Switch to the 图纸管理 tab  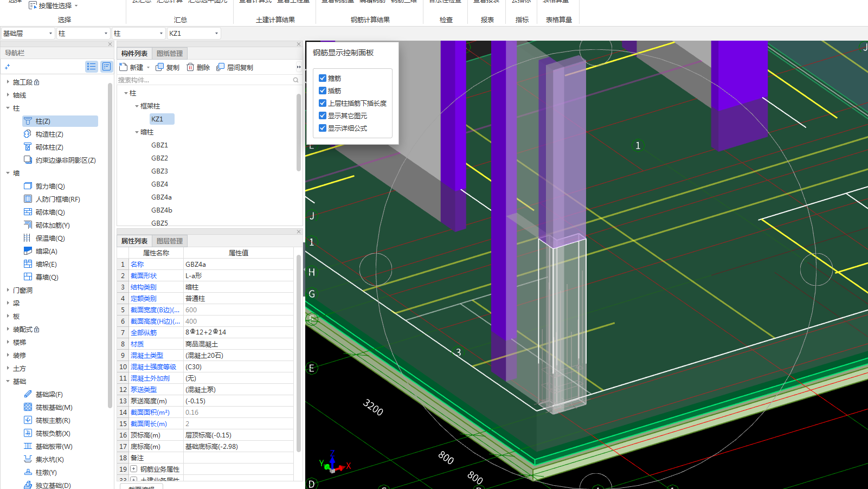click(x=170, y=53)
